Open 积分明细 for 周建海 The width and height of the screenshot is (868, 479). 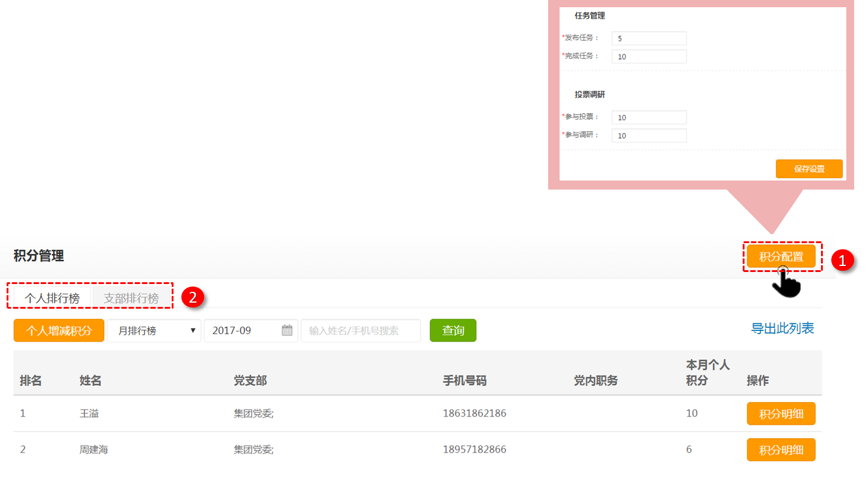click(781, 450)
